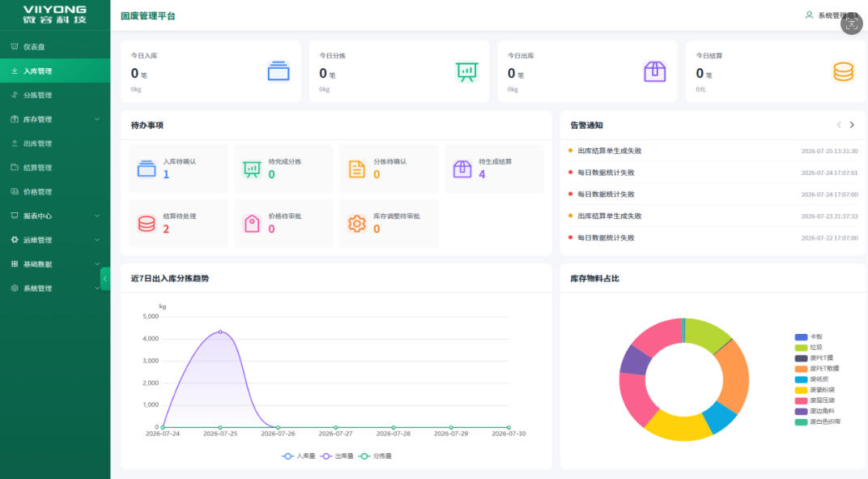Toggle 入库量 series in chart legend
Viewport: 868px width, 479px height.
(x=298, y=455)
